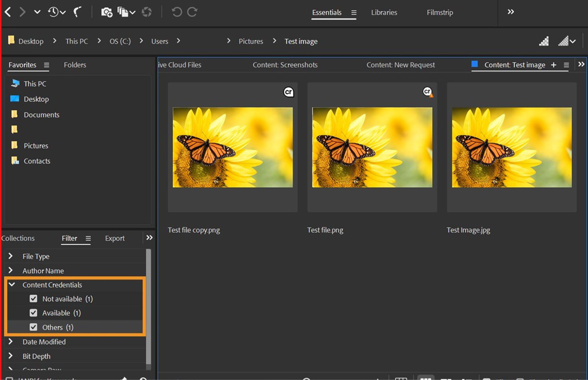Screen dimensions: 588x380
Task: Select the Test file.png thumbnail
Action: click(372, 147)
